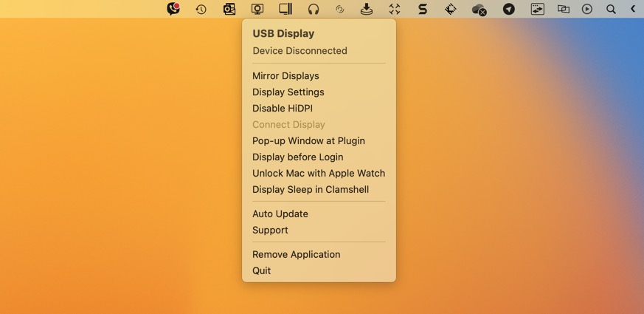Select Pop-up Window at Plugin
The height and width of the screenshot is (314, 644).
pos(308,141)
